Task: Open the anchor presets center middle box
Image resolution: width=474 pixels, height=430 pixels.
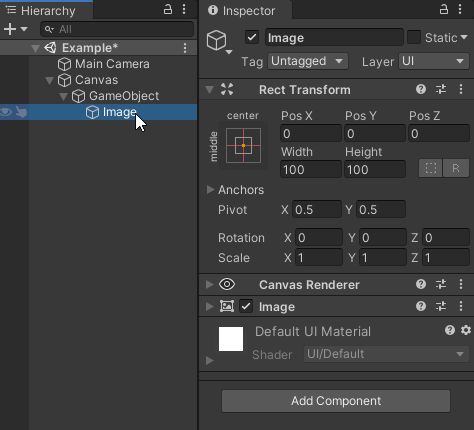Action: [243, 146]
